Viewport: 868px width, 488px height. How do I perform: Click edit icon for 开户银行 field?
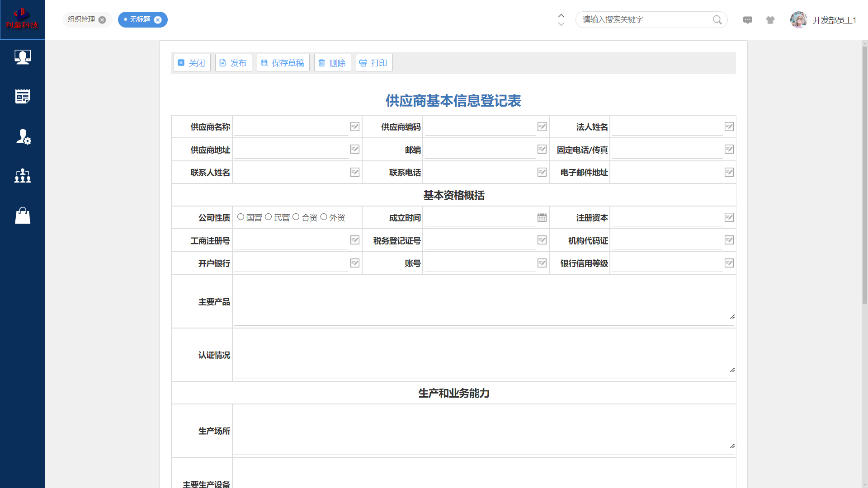pyautogui.click(x=355, y=263)
